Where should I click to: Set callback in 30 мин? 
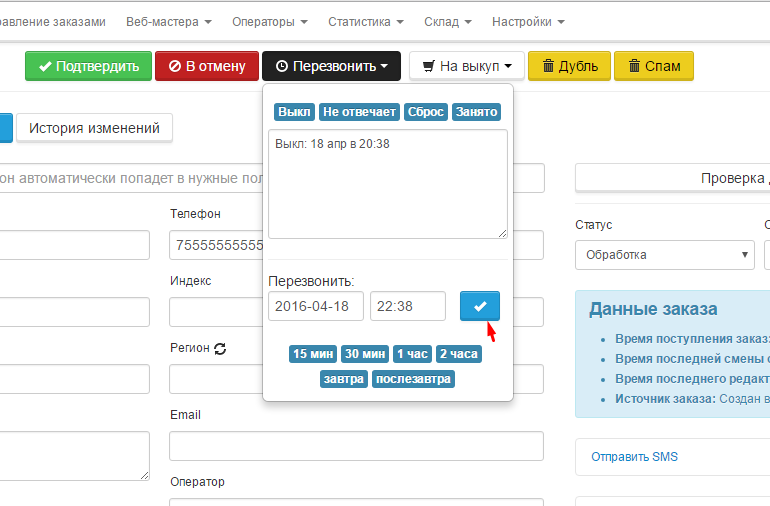(x=365, y=354)
